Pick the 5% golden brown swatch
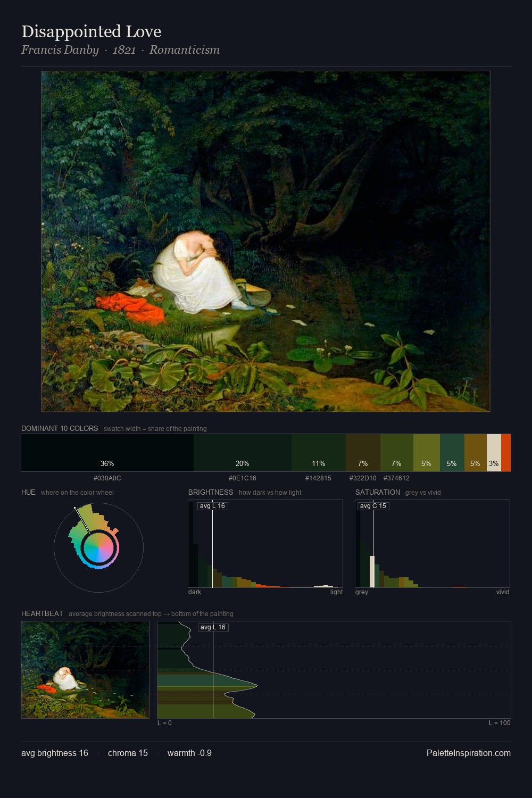This screenshot has height=798, width=532. [476, 453]
